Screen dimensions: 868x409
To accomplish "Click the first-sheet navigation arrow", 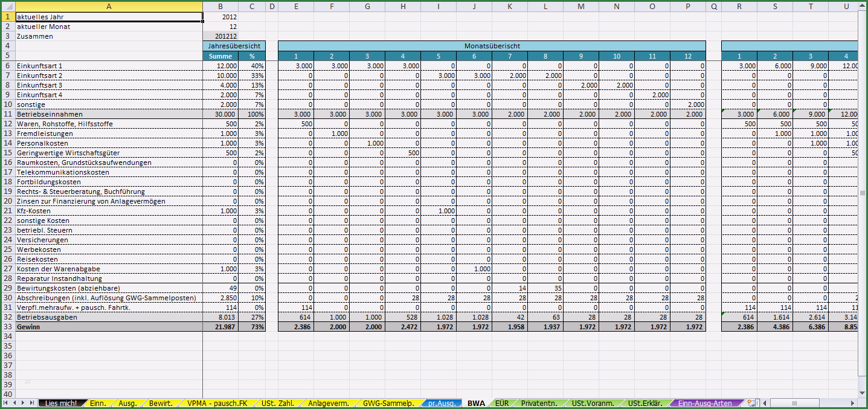I will click(x=6, y=403).
